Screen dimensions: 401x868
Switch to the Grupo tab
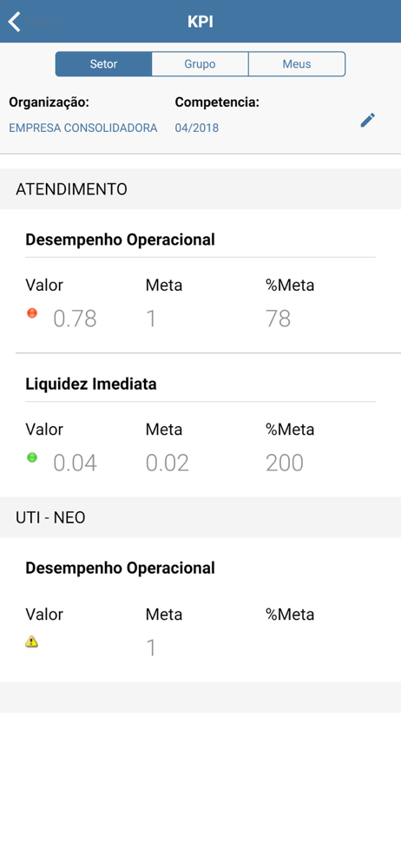tap(200, 64)
